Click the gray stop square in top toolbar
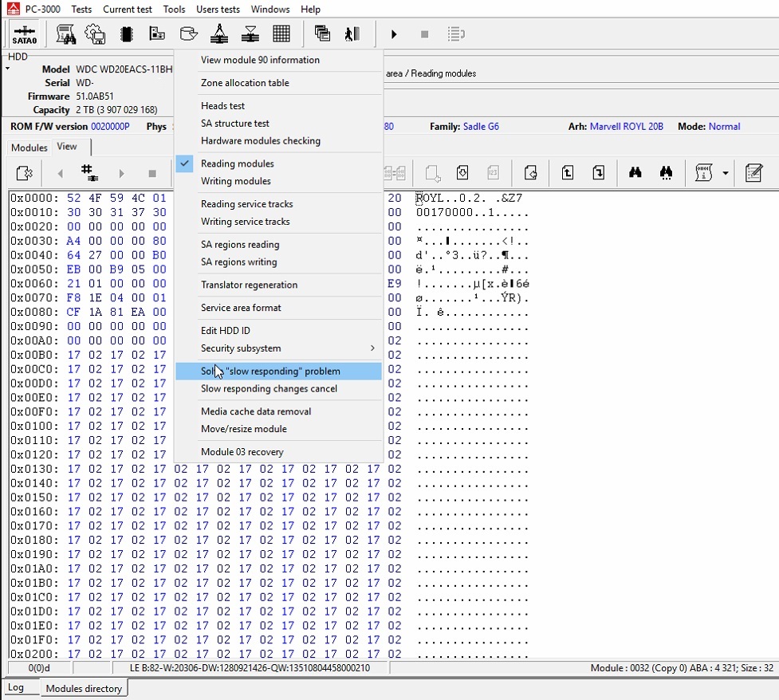 click(424, 34)
